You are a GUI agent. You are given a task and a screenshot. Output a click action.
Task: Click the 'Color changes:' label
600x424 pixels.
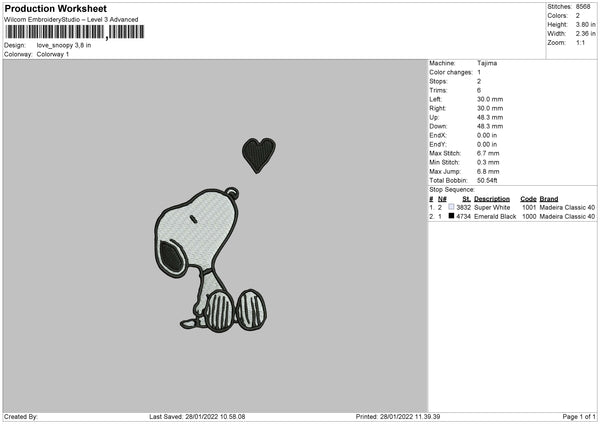pos(451,72)
